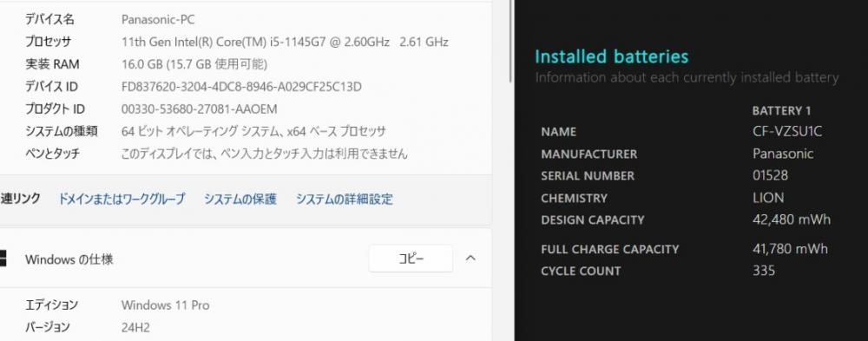Click the バージョン value 24H2
The height and width of the screenshot is (341, 868).
click(x=135, y=328)
